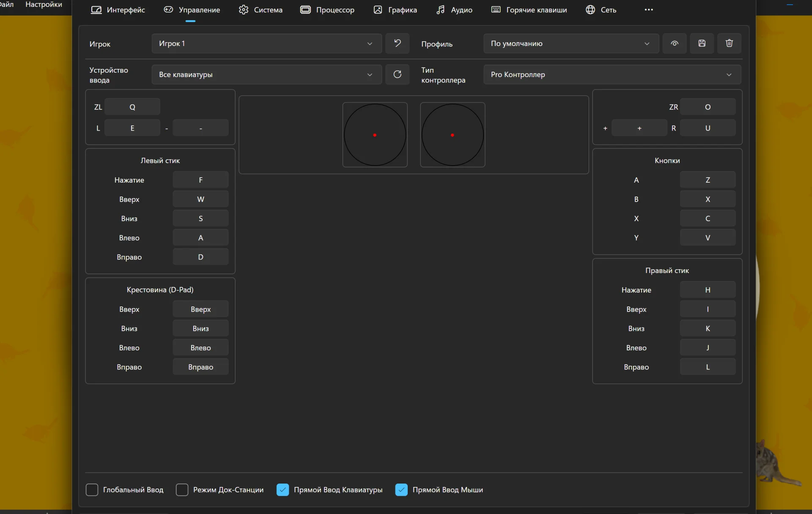Click the undo player settings arrow icon

click(397, 43)
